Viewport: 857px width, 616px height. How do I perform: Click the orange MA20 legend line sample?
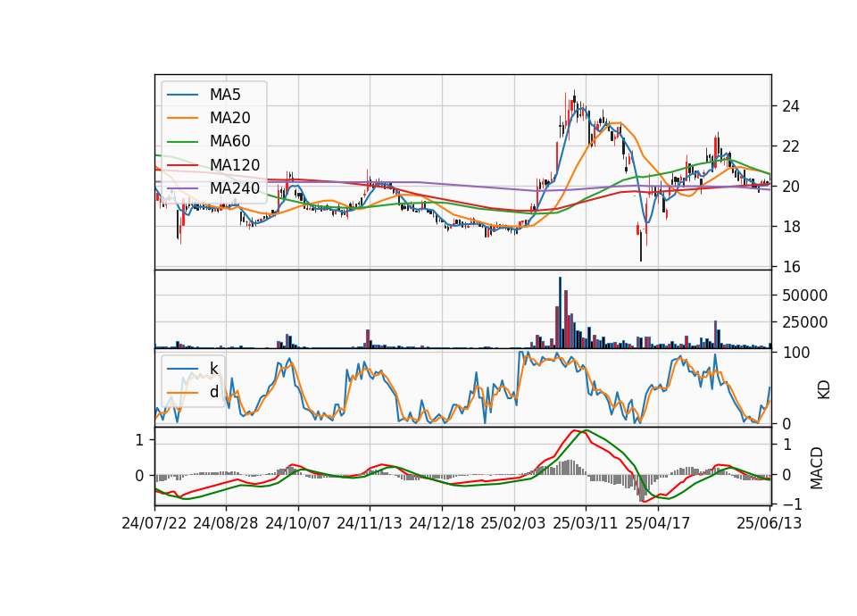point(182,118)
